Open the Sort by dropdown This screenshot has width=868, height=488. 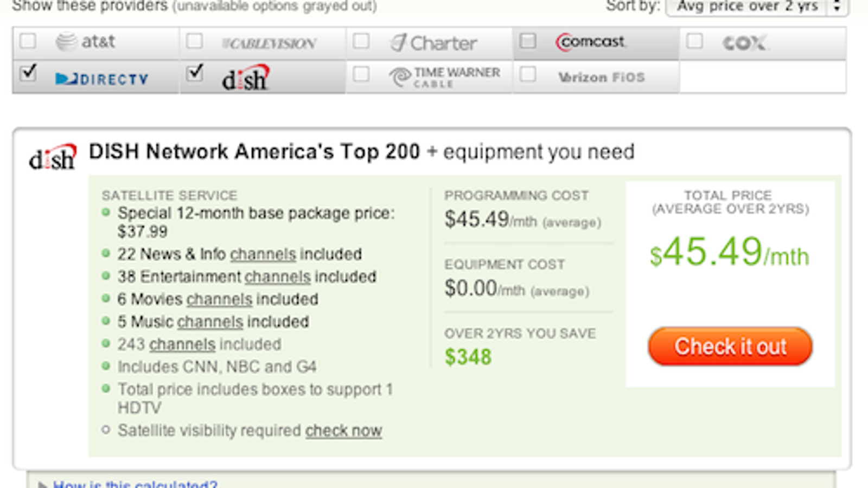pyautogui.click(x=757, y=7)
